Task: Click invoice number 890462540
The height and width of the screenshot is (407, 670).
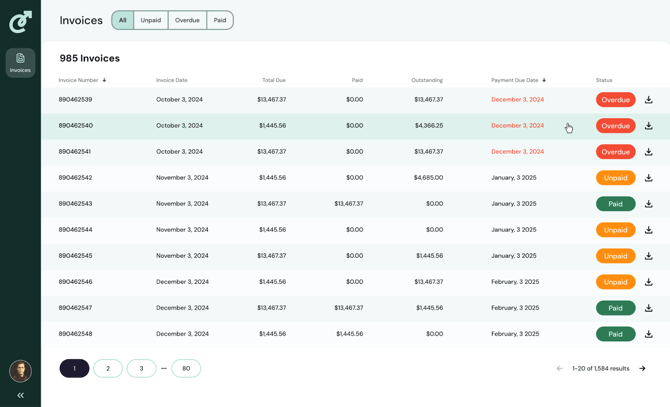Action: coord(76,126)
